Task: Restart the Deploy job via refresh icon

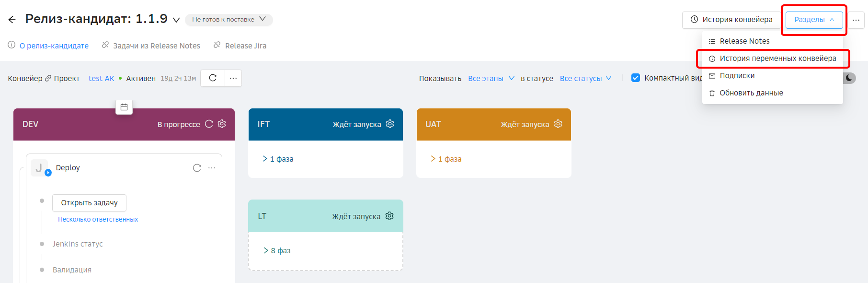Action: tap(197, 168)
